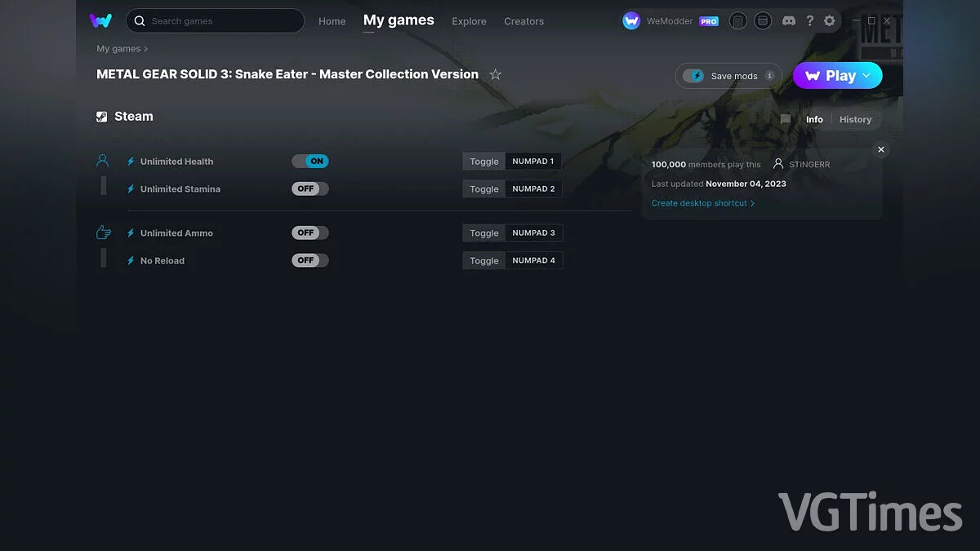Close the info panel with X

point(880,150)
